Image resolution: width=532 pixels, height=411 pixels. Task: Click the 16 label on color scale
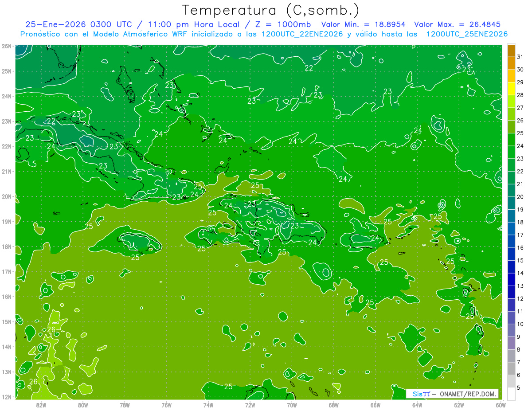(520, 248)
